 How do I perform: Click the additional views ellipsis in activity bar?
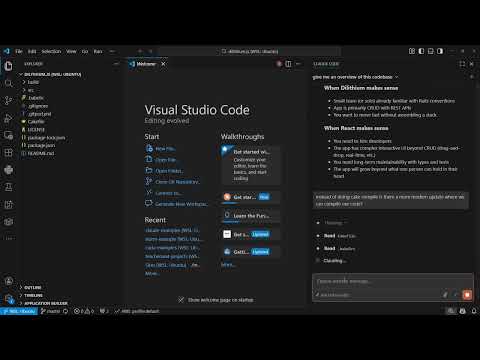tap(9, 239)
